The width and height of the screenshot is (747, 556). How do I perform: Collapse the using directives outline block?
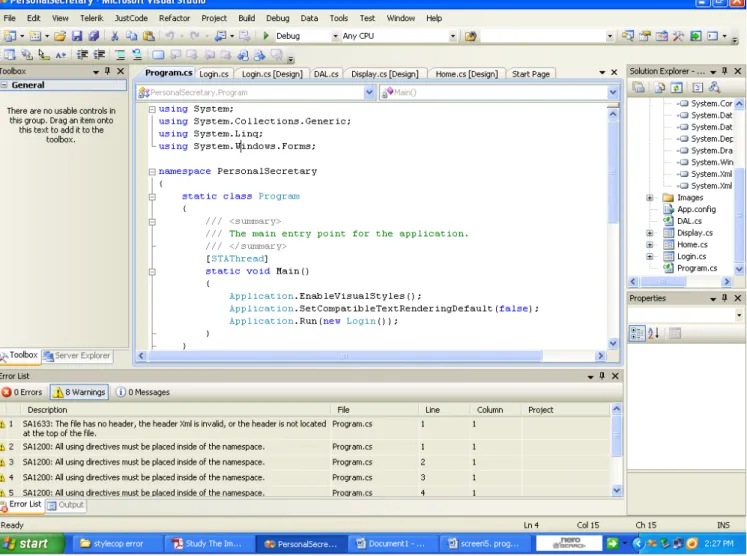[152, 109]
